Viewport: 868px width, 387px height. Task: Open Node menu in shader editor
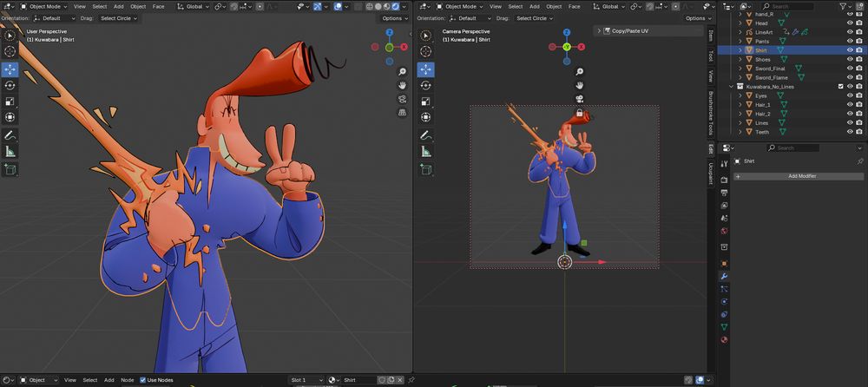click(x=128, y=380)
